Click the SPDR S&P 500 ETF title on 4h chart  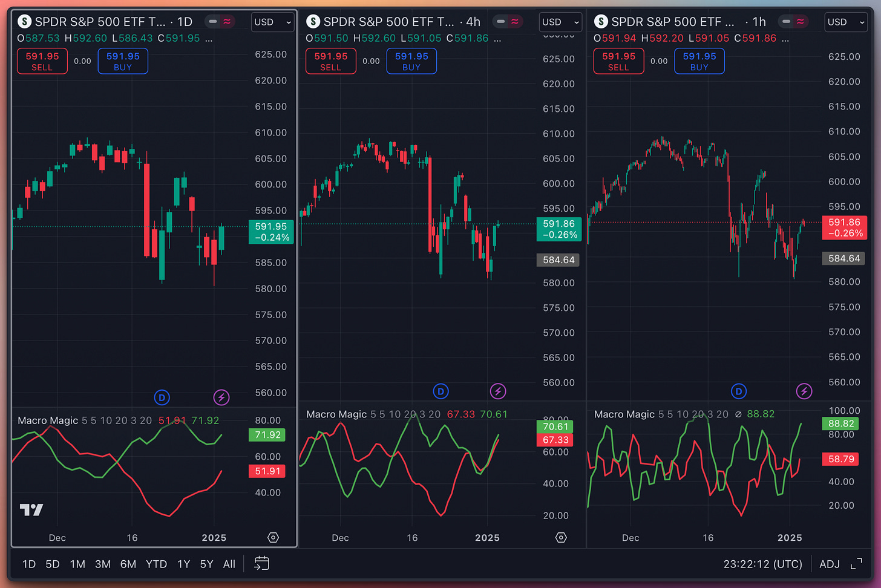[388, 22]
